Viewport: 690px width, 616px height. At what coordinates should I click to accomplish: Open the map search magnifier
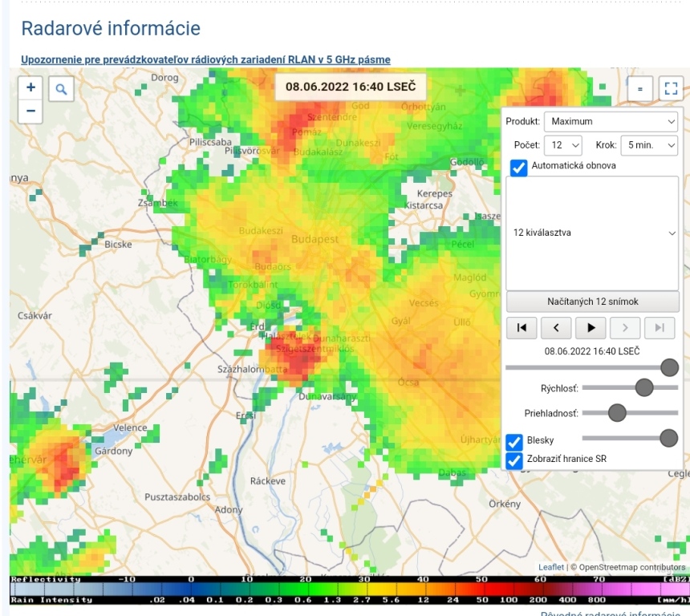(x=60, y=90)
